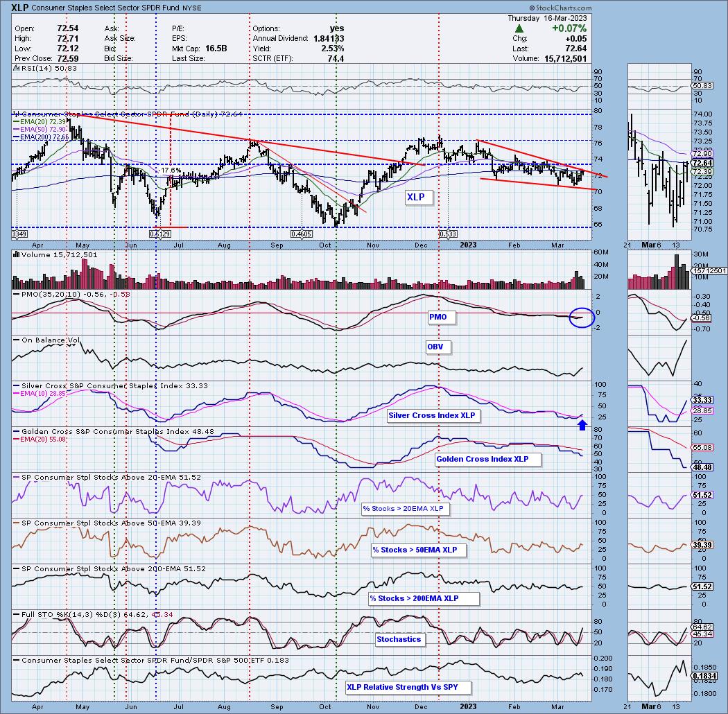Click the 33.33 Silver Cross value tag
728x714 pixels.
(702, 400)
